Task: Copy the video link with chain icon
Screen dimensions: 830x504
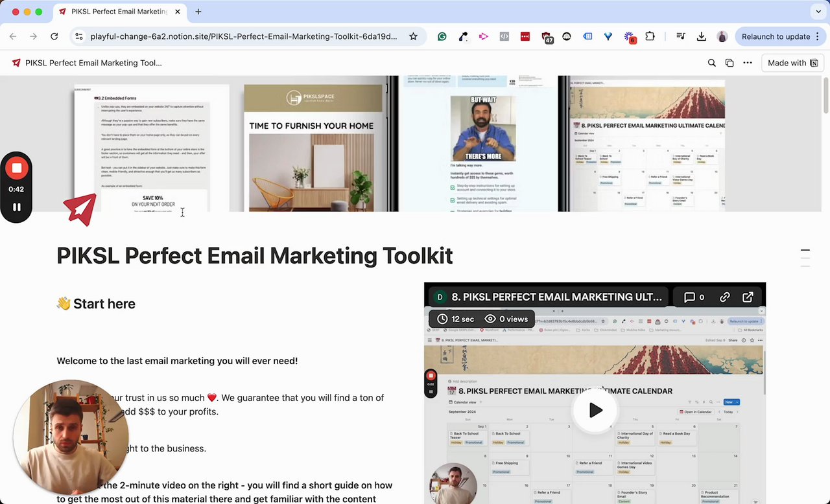Action: [725, 297]
